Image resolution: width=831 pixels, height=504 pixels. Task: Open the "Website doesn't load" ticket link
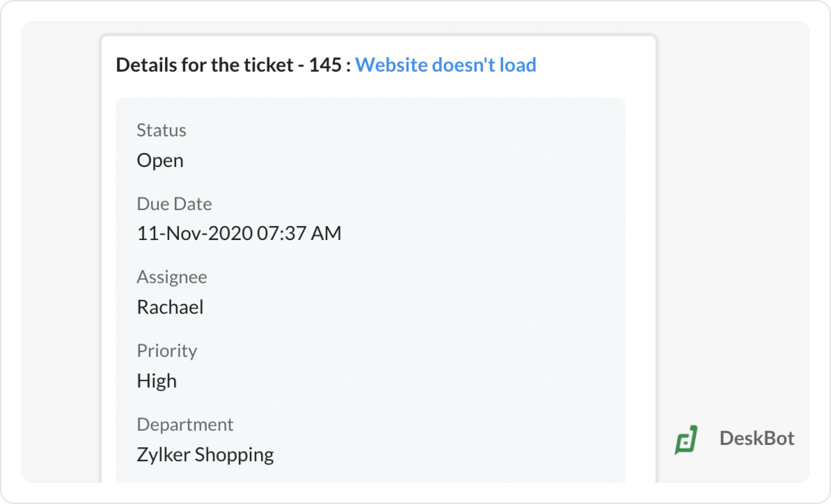point(446,65)
